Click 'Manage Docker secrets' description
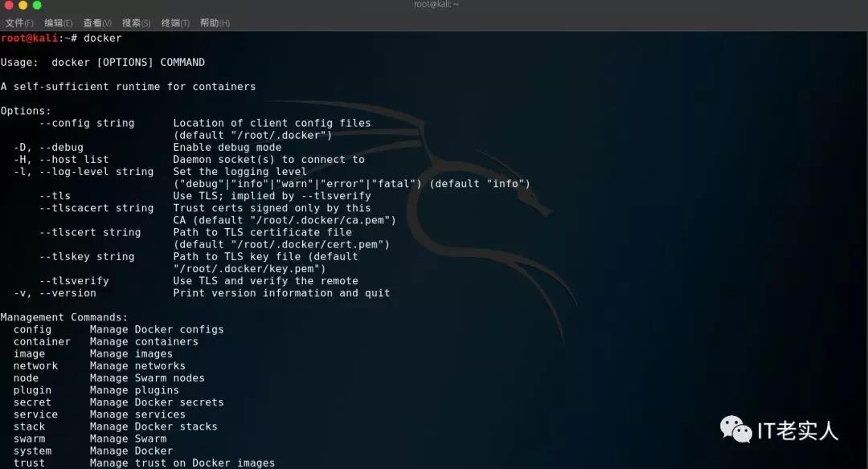This screenshot has width=868, height=469. tap(158, 402)
